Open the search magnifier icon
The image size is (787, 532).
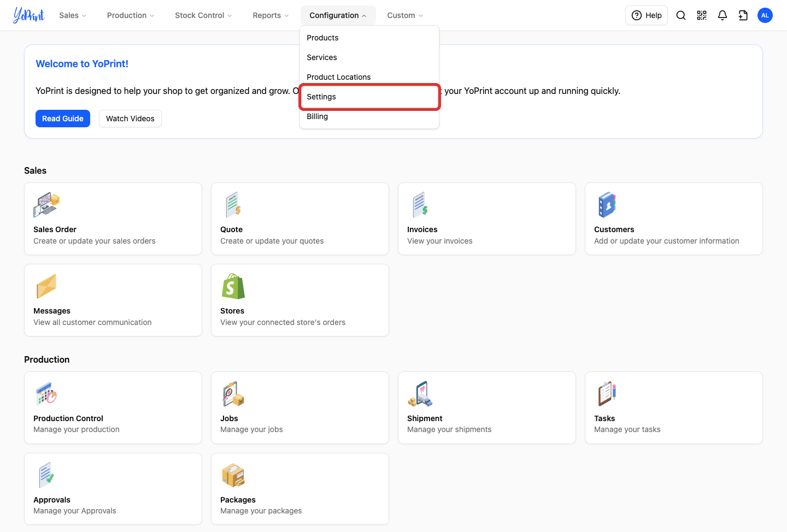click(681, 15)
